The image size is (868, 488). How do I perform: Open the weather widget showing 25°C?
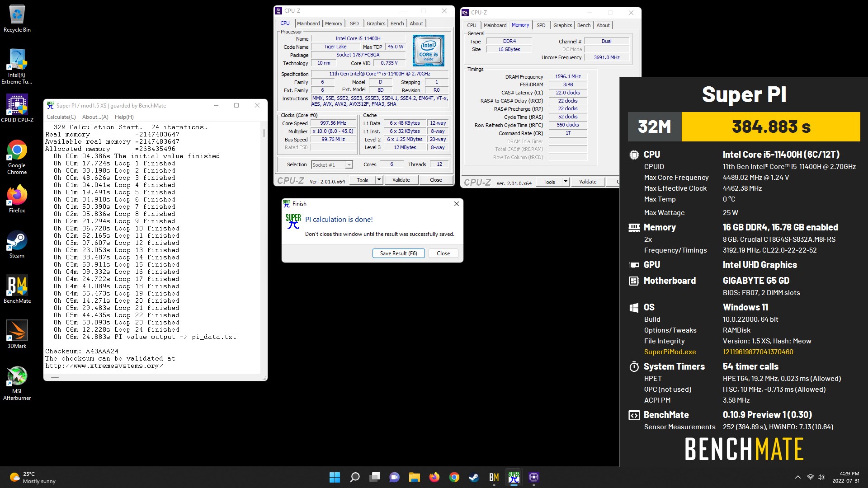point(33,477)
